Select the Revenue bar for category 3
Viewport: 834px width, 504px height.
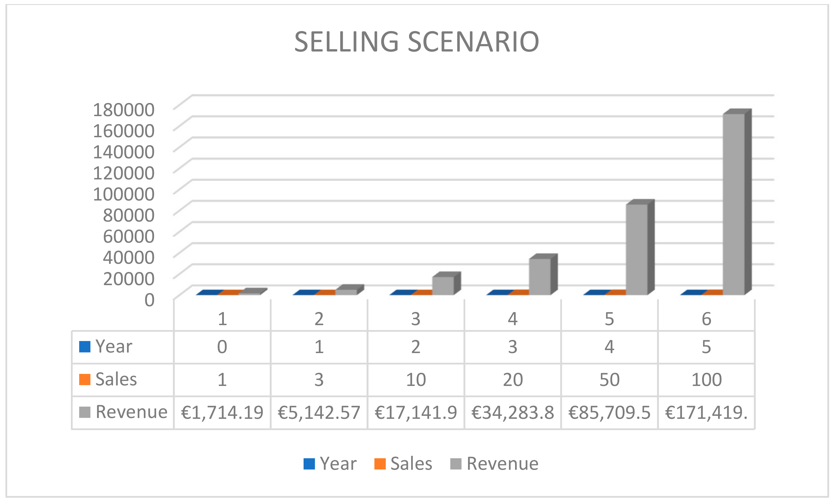pos(443,286)
